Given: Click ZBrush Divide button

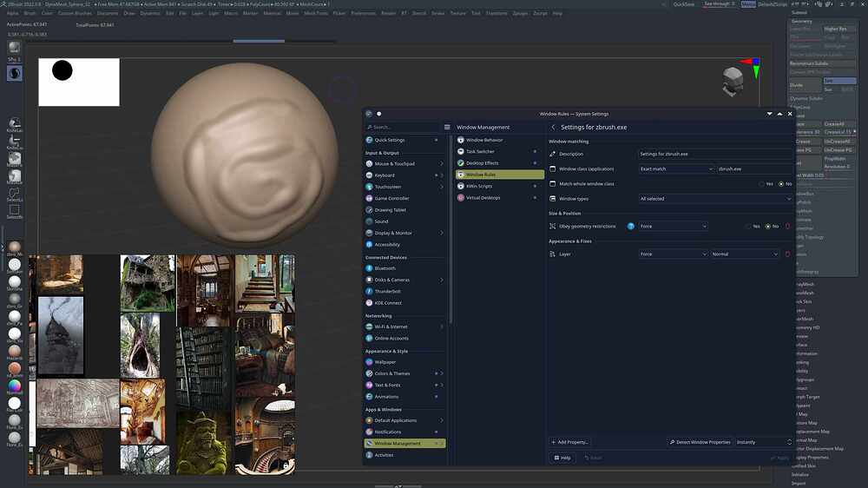Looking at the screenshot, I should tap(805, 85).
